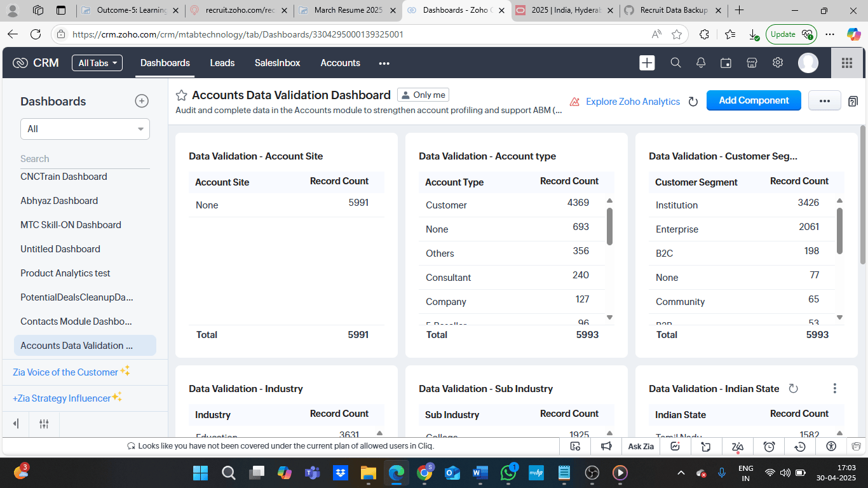Click the add new dashboard plus icon

(x=142, y=101)
